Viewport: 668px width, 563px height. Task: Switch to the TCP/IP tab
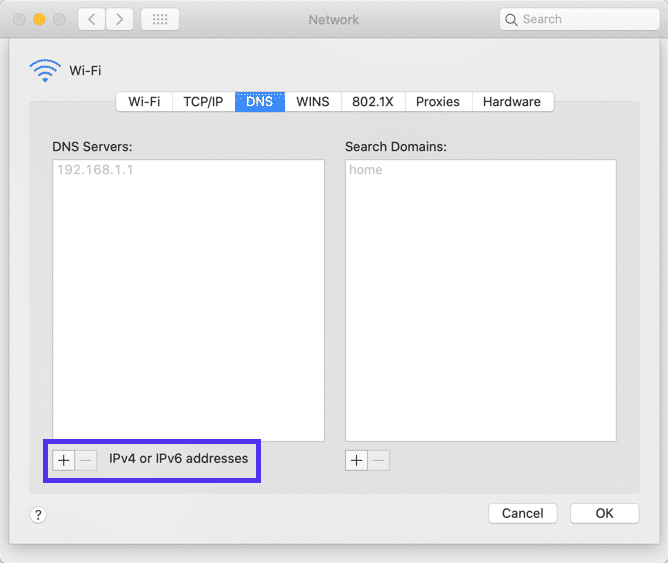point(203,102)
